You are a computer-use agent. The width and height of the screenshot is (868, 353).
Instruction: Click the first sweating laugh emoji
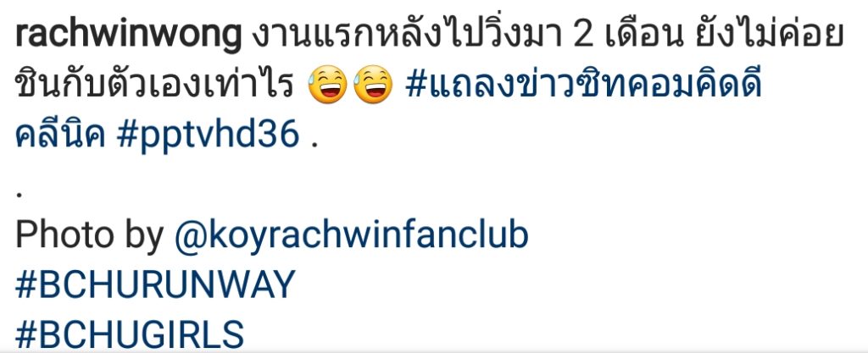[x=327, y=86]
